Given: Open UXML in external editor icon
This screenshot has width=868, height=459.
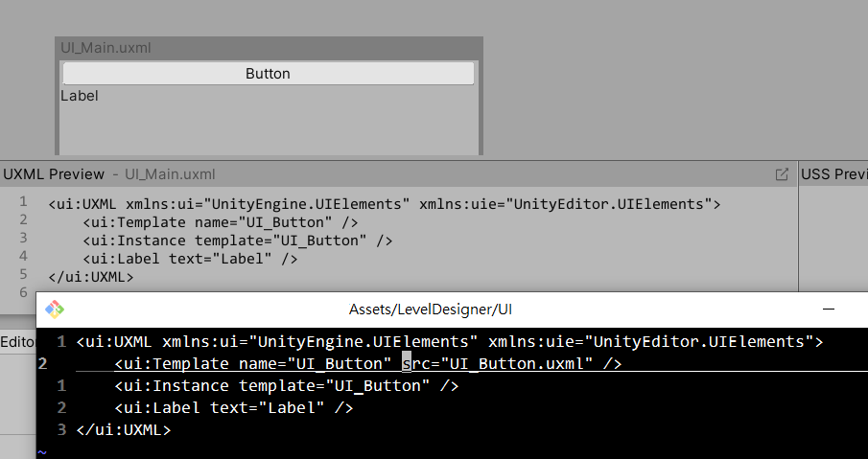Looking at the screenshot, I should pyautogui.click(x=782, y=174).
